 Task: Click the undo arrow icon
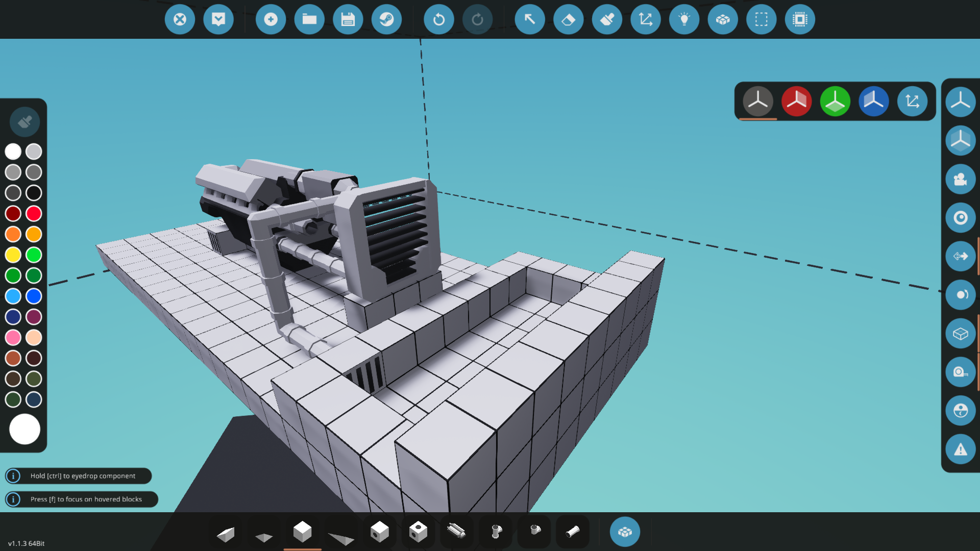click(x=438, y=19)
